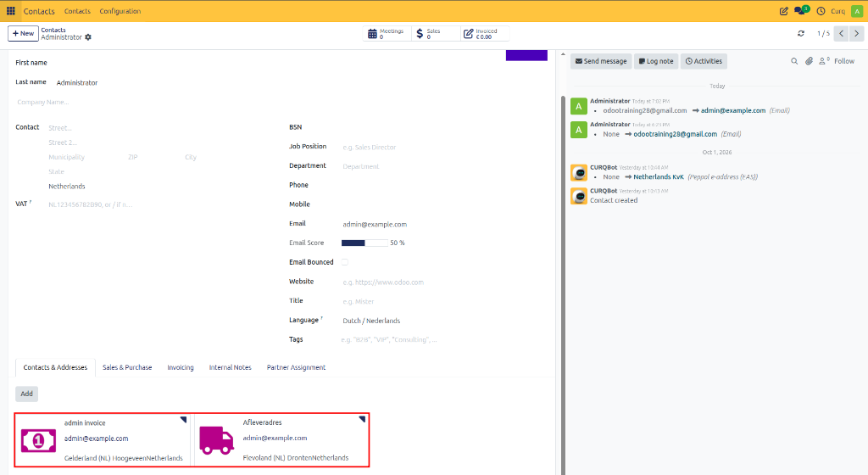Click the Curq company name in top bar
Image resolution: width=868 pixels, height=475 pixels.
[837, 11]
